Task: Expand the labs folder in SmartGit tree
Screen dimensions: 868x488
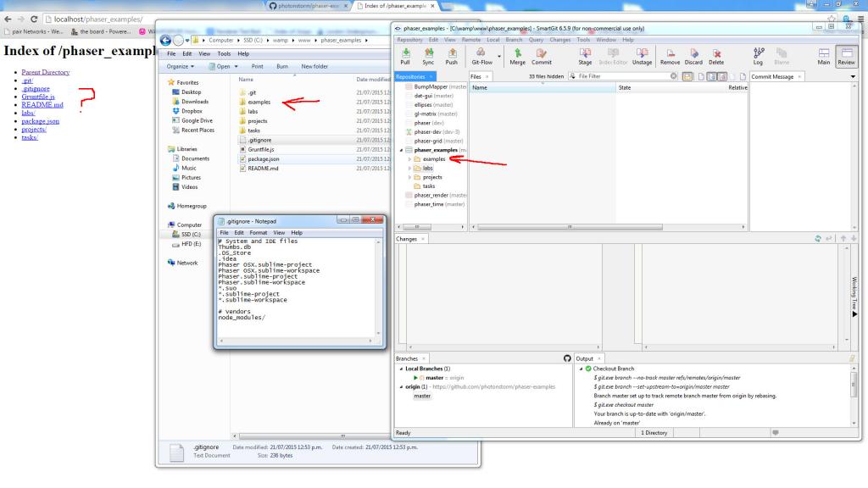Action: pos(409,169)
